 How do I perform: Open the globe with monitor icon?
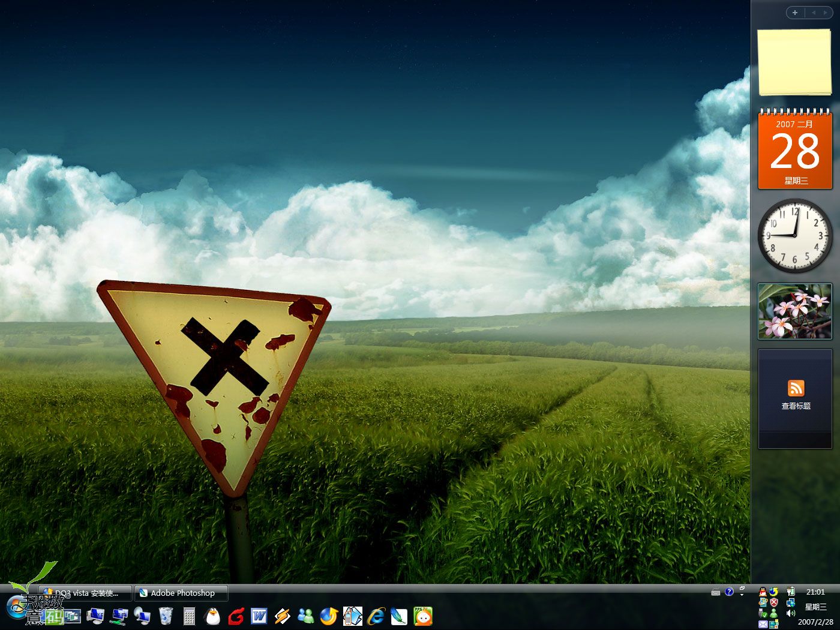[142, 616]
